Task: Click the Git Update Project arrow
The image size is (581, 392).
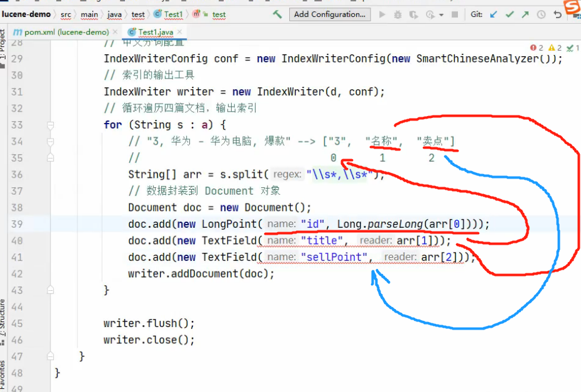Action: 494,15
